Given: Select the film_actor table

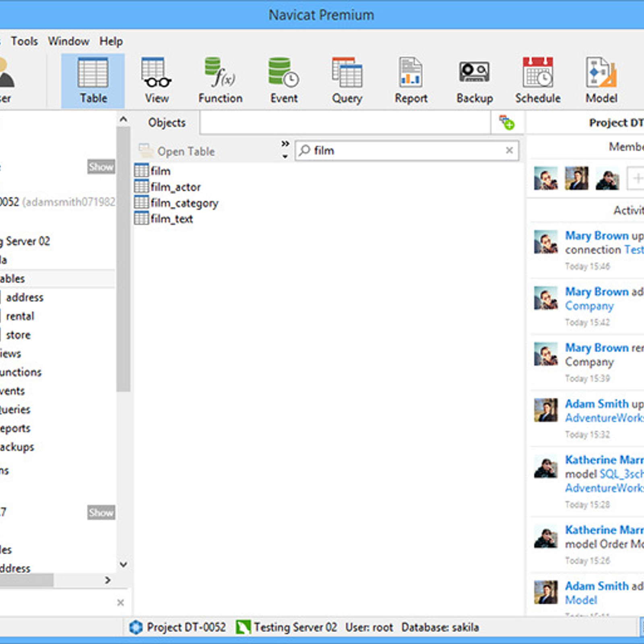Looking at the screenshot, I should (167, 187).
